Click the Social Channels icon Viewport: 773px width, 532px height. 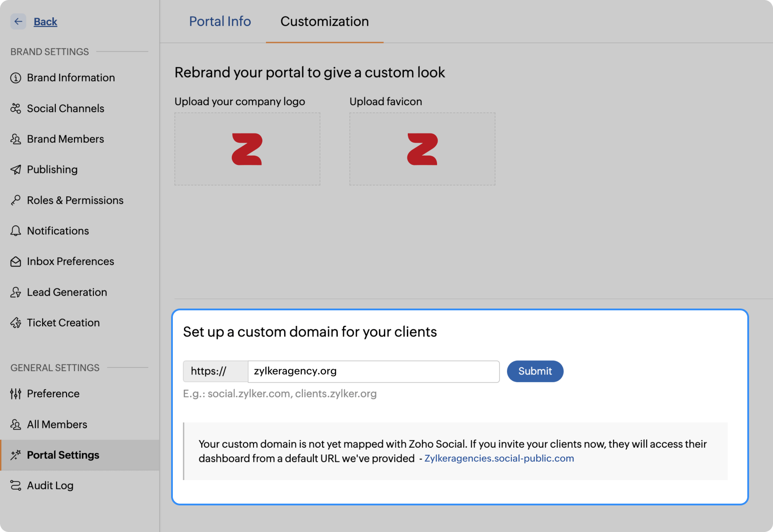coord(16,109)
